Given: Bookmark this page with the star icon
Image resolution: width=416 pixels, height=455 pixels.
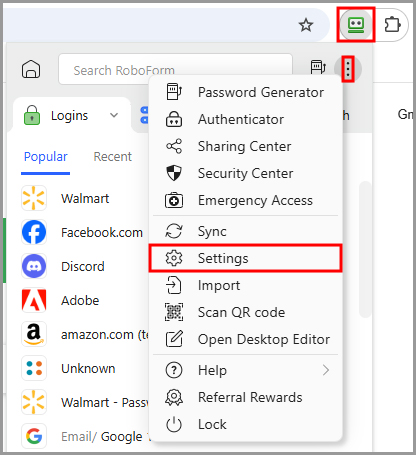Looking at the screenshot, I should point(306,25).
